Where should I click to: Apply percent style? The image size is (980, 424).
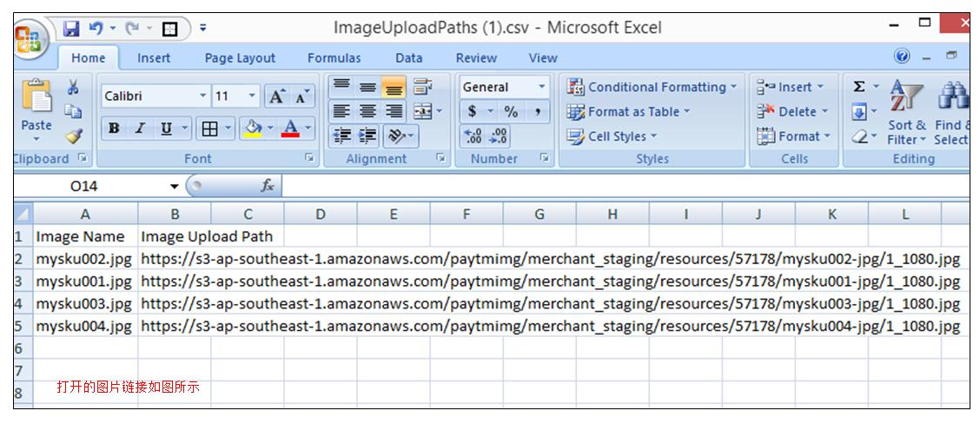(511, 111)
